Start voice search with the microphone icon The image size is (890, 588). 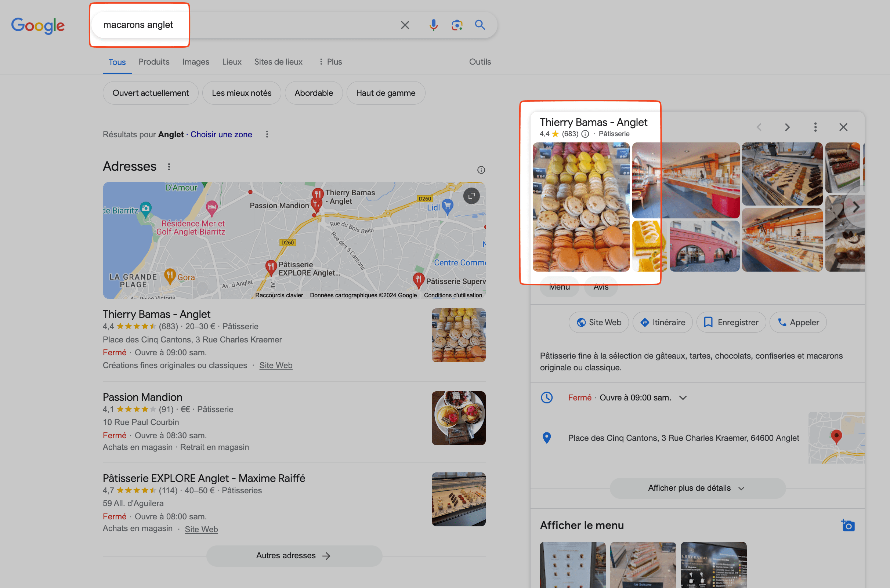tap(433, 25)
